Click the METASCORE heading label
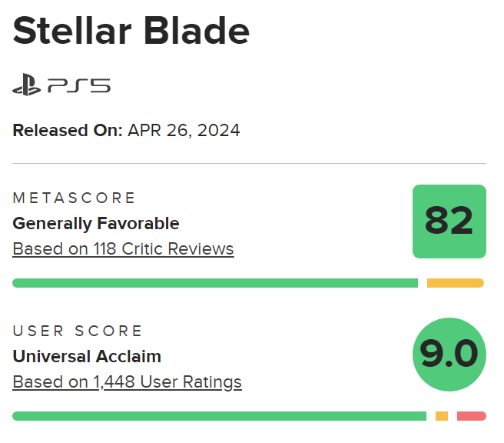 coord(74,198)
